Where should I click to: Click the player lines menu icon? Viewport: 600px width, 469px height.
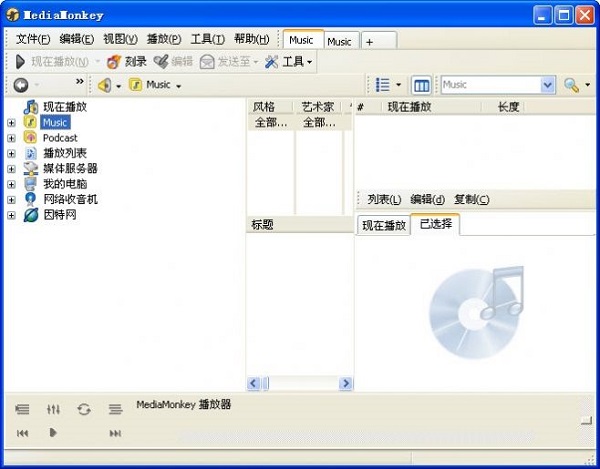coord(115,409)
